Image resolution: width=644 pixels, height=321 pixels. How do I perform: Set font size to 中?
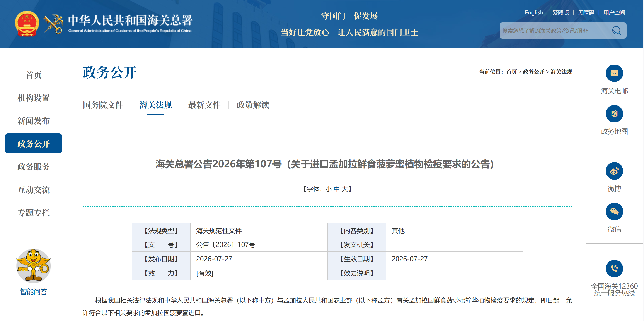(x=337, y=189)
